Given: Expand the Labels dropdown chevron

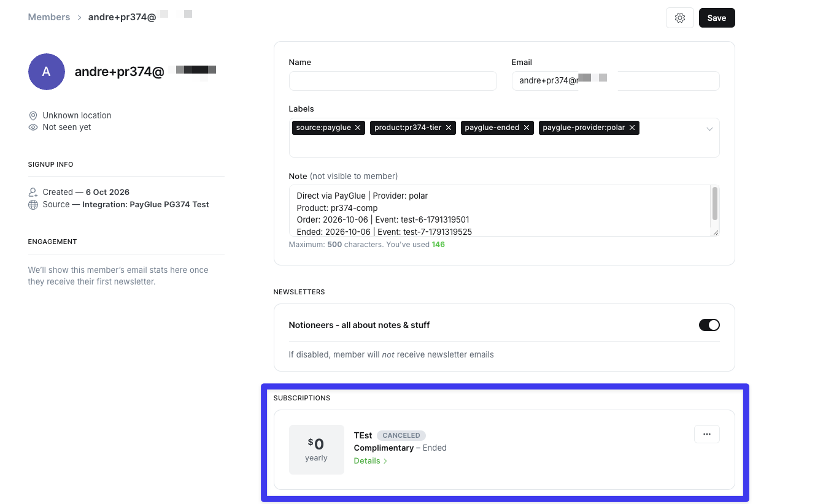Looking at the screenshot, I should (709, 129).
